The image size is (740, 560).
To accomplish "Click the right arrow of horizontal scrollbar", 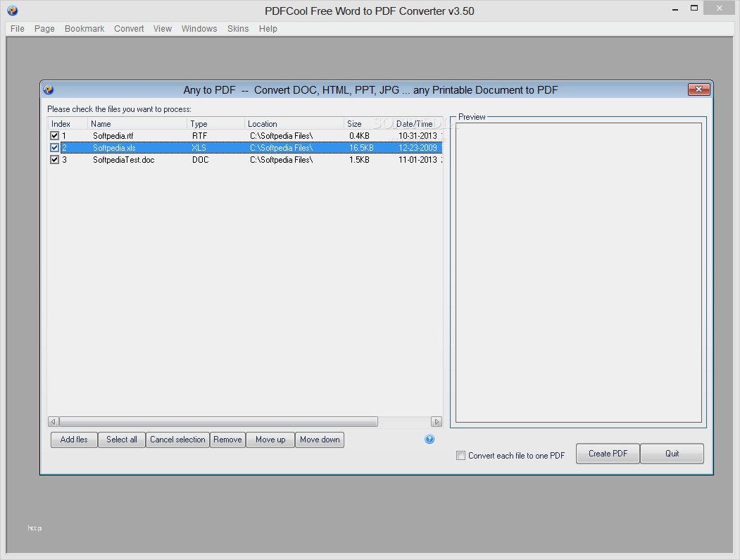I will coord(437,422).
